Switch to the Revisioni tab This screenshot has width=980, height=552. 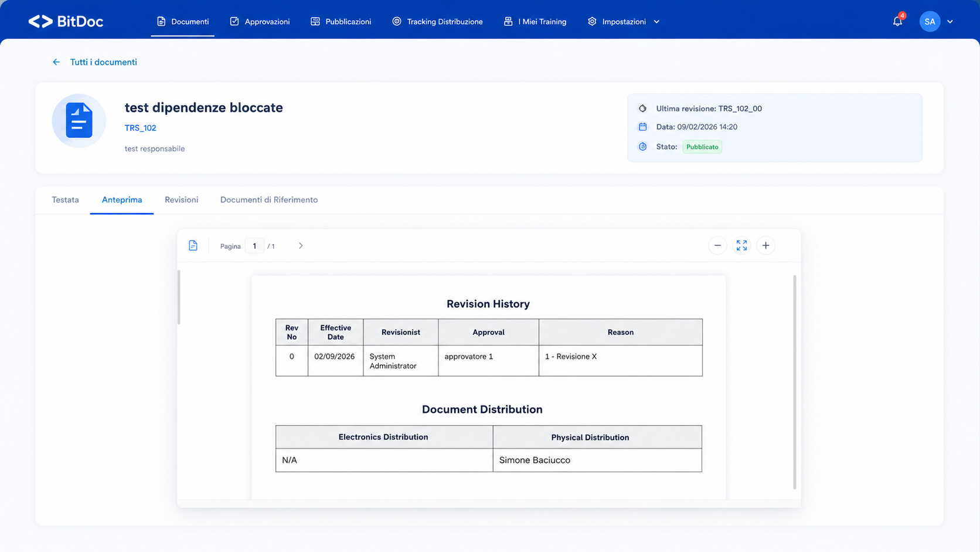click(181, 200)
